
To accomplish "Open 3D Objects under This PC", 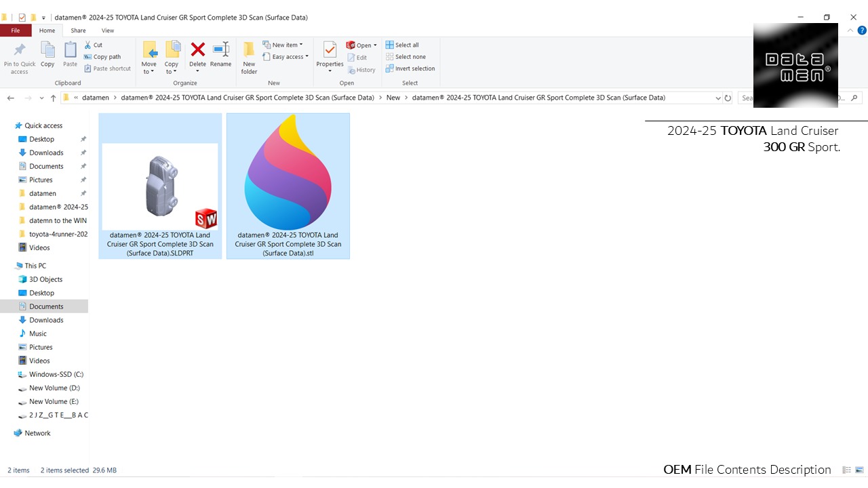I will (45, 279).
